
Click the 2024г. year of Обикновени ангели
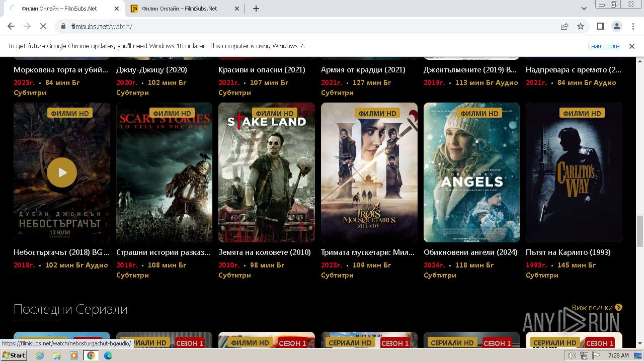click(x=434, y=265)
